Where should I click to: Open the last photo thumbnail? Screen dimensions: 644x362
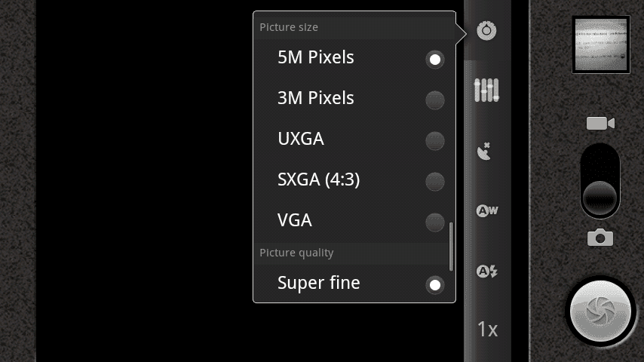point(601,44)
